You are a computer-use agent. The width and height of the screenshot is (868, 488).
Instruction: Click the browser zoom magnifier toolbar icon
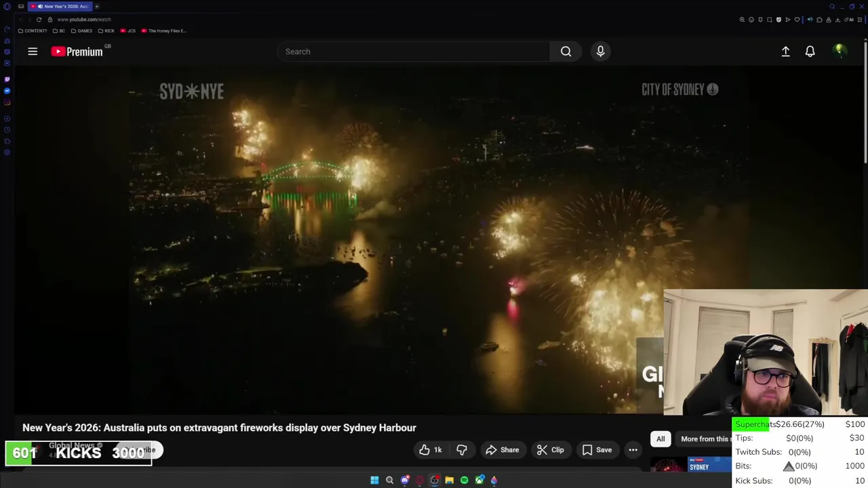tap(742, 20)
